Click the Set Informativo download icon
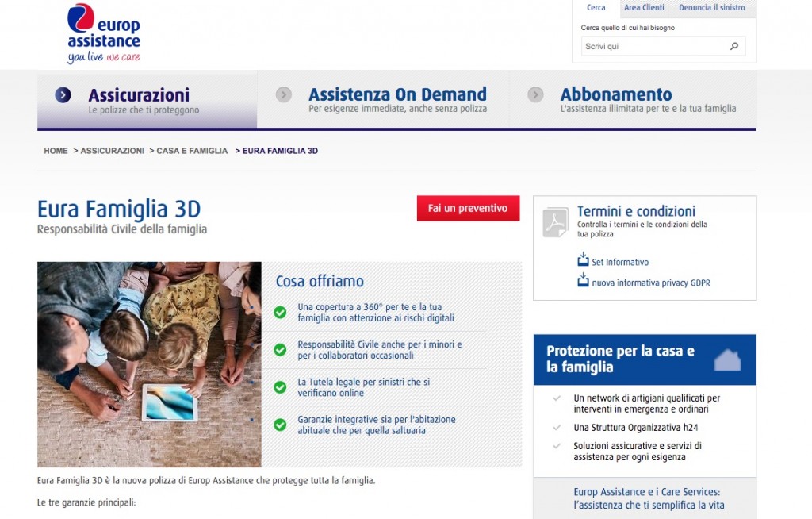 point(583,260)
